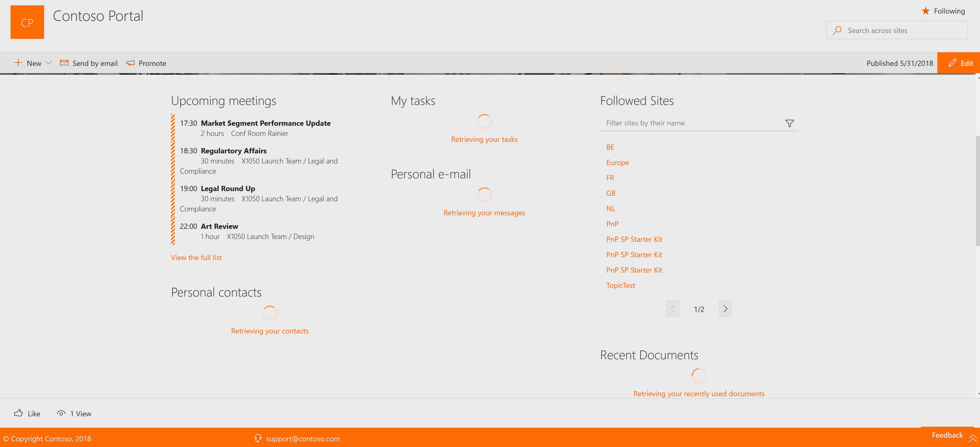Click the views eye icon
This screenshot has height=447, width=980.
pos(61,413)
